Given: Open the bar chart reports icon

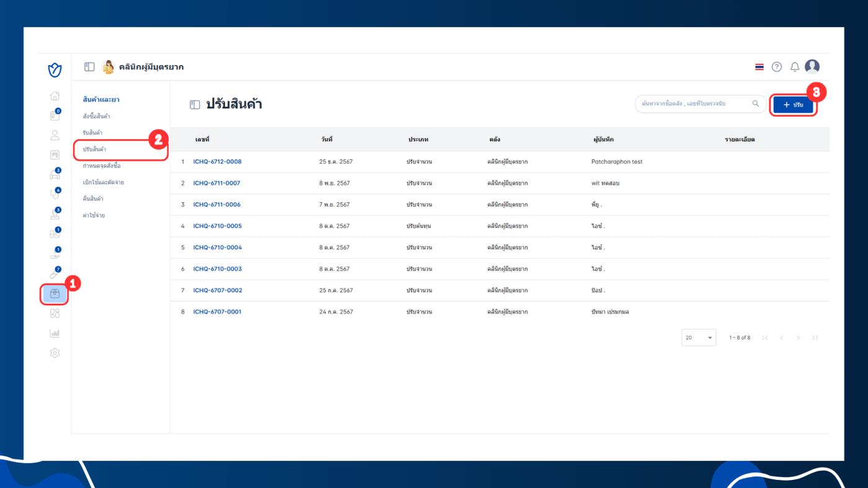Looking at the screenshot, I should click(x=55, y=334).
